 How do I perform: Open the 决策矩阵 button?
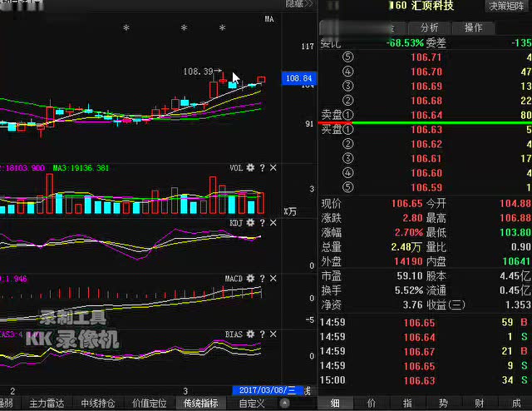(506, 6)
